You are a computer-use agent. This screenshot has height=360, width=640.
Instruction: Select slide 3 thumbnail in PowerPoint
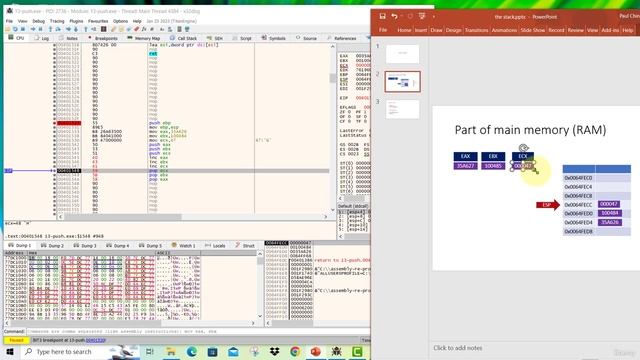click(402, 109)
